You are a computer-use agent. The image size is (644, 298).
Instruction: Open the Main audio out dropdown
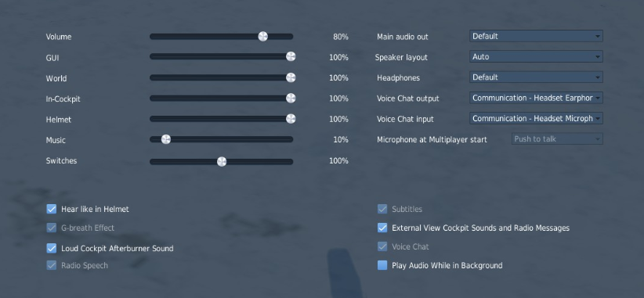[x=536, y=36]
